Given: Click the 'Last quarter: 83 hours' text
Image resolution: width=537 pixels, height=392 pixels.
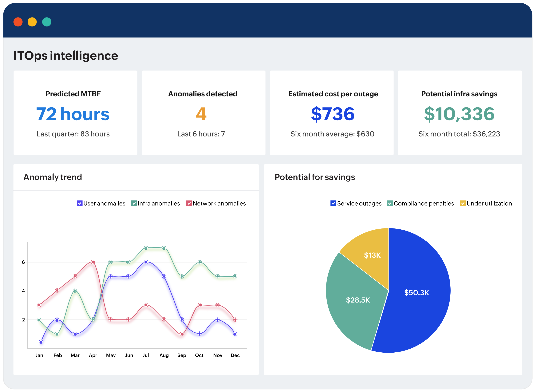Looking at the screenshot, I should (x=73, y=134).
